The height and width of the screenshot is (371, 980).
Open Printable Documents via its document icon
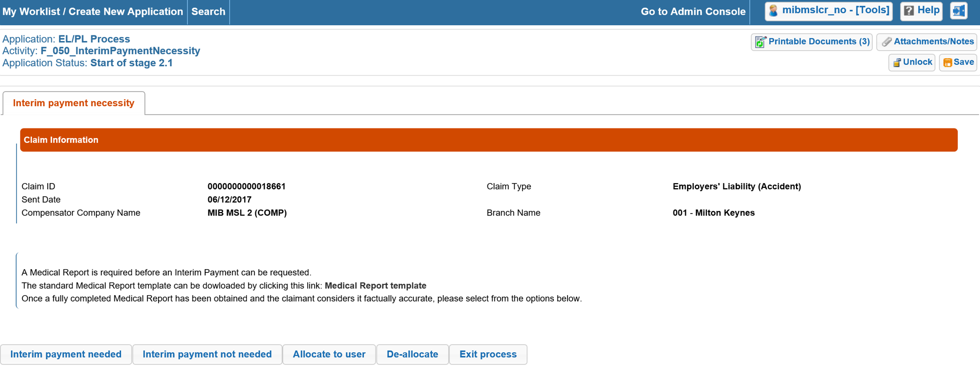[760, 42]
